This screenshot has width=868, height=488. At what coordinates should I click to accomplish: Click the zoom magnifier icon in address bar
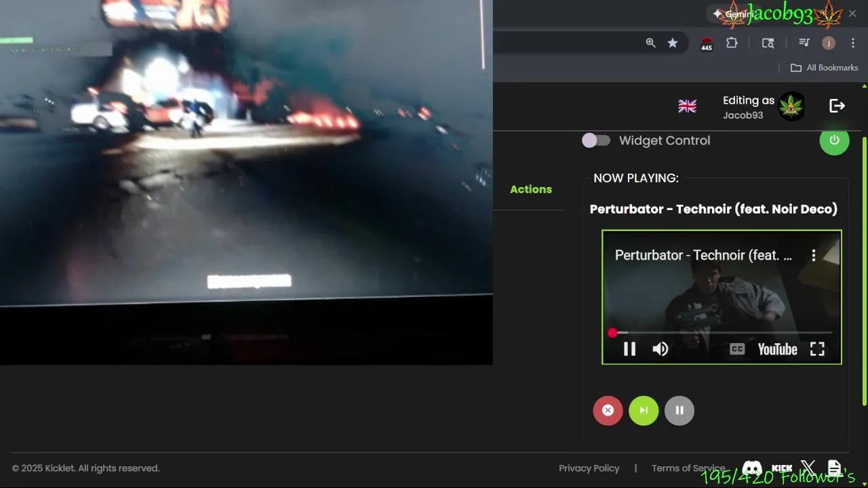point(650,43)
